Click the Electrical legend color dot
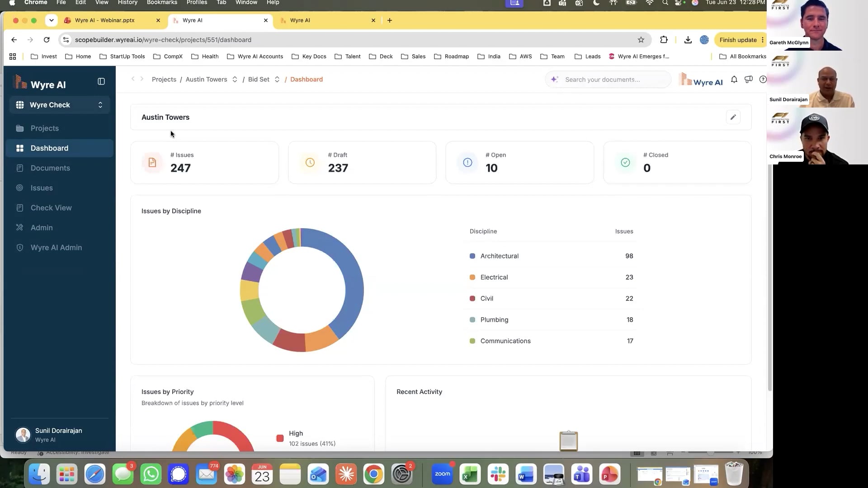Screen dimensions: 868x488 [472, 277]
